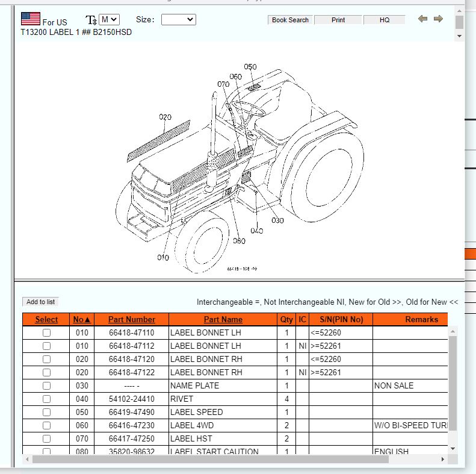
Task: Click the LABEL HST part name
Action: (191, 438)
